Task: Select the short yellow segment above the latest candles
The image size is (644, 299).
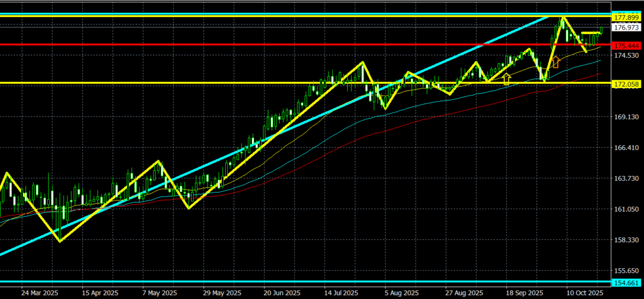Action: tap(590, 32)
